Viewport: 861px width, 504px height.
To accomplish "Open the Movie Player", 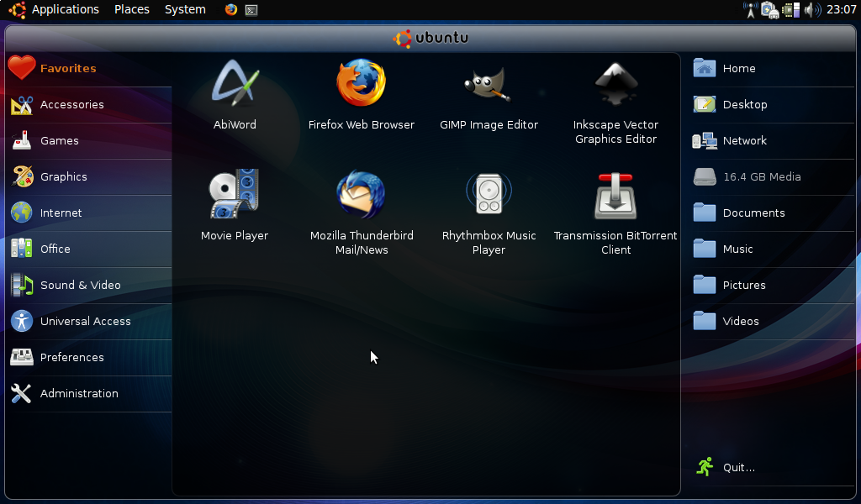I will 235,206.
